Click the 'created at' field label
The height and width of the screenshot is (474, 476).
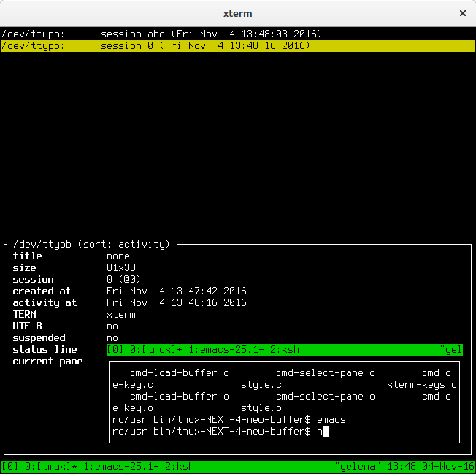pos(42,291)
